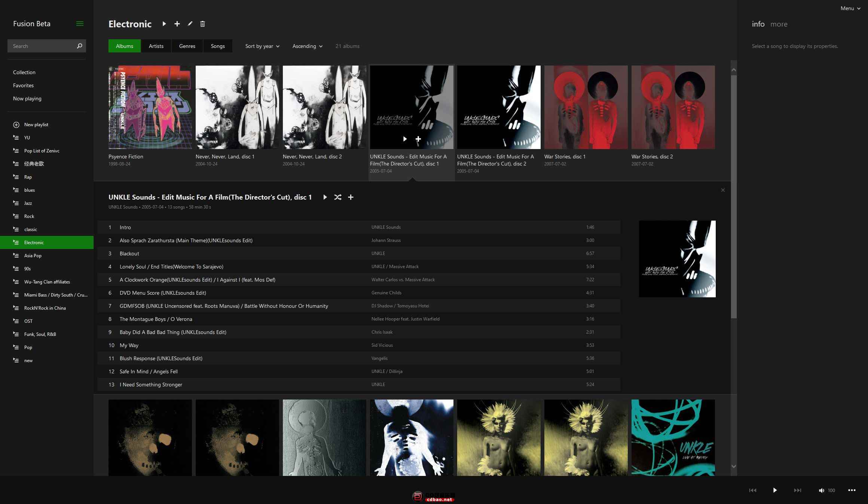Switch to the Songs tab

(x=218, y=46)
